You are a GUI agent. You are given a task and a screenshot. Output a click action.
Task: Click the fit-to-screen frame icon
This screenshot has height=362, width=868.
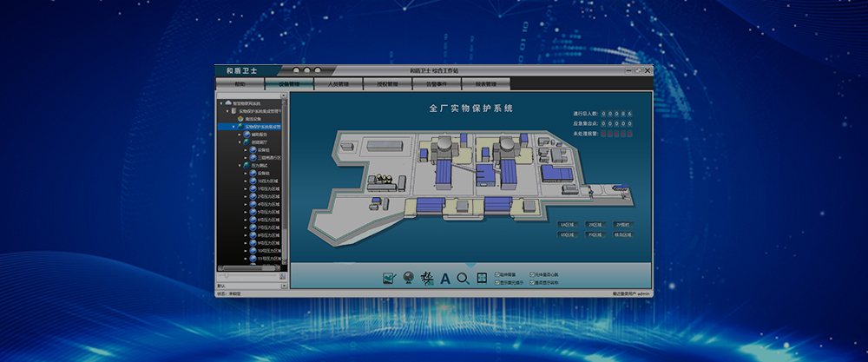tap(483, 278)
